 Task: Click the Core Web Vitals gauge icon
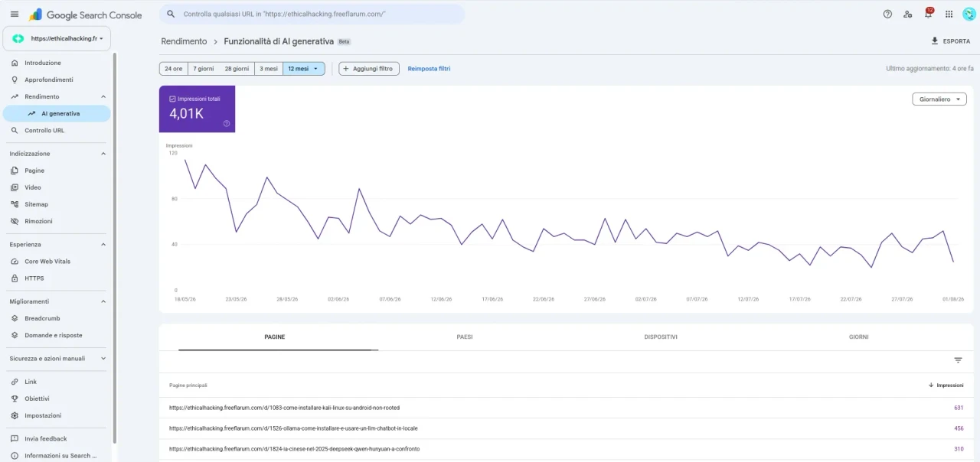point(15,262)
